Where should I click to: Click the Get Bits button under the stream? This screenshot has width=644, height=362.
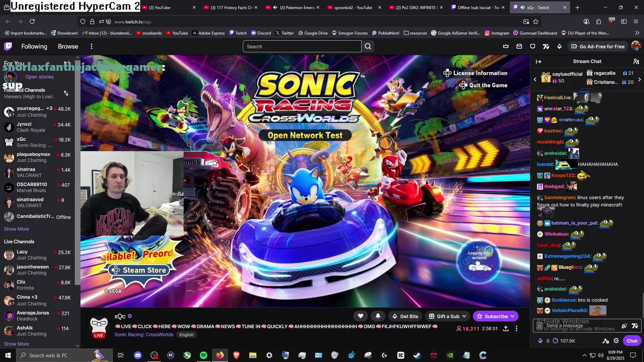point(405,316)
